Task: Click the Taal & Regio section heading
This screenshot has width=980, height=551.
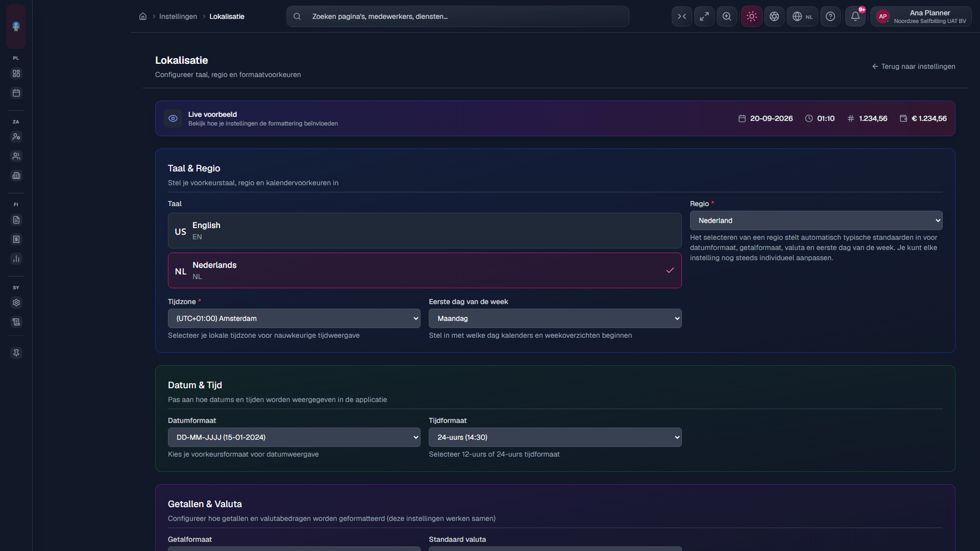Action: click(x=194, y=168)
